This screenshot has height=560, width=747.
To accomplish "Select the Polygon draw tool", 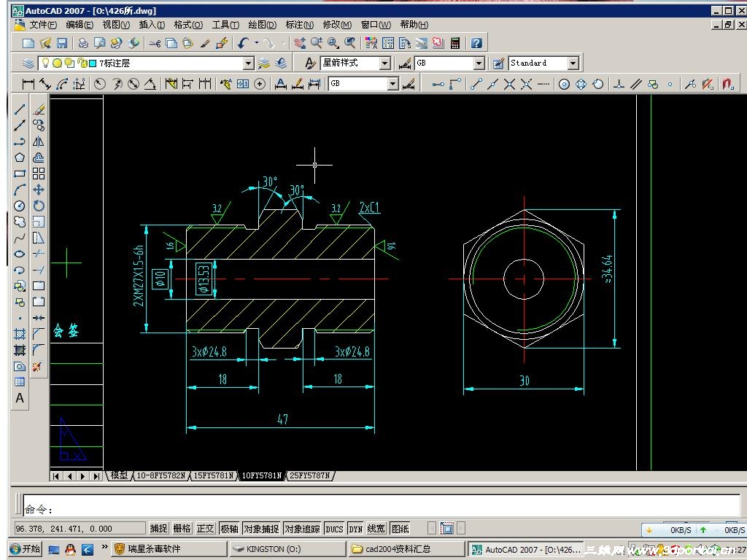I will click(x=20, y=157).
